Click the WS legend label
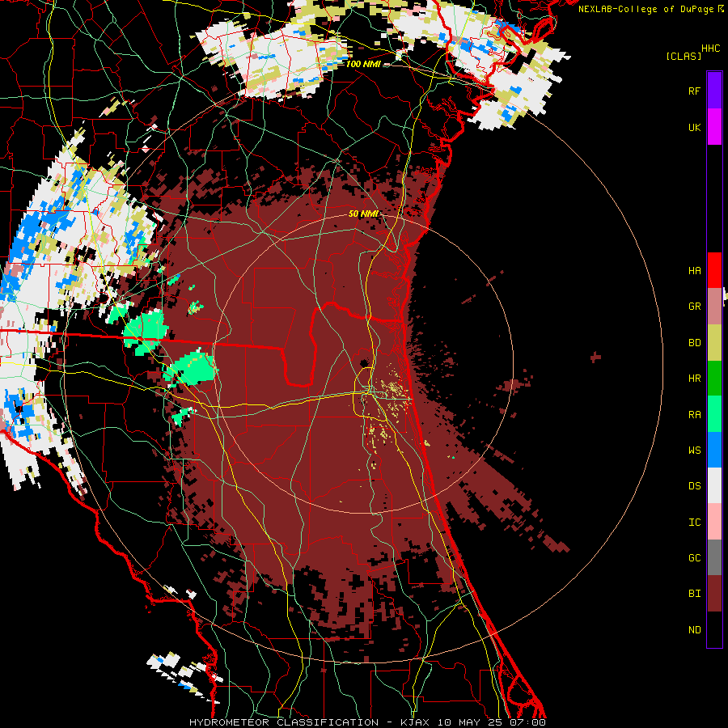 tap(694, 450)
